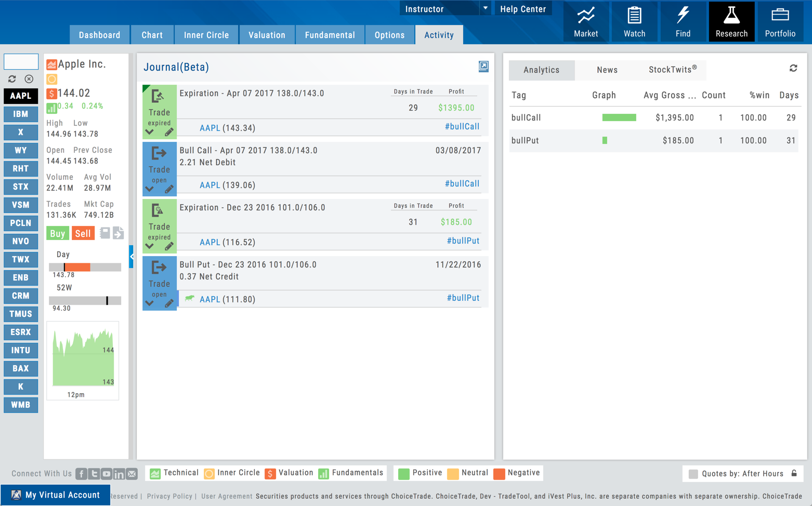Viewport: 812px width, 506px height.
Task: Open My Virtual Account
Action: pyautogui.click(x=56, y=495)
